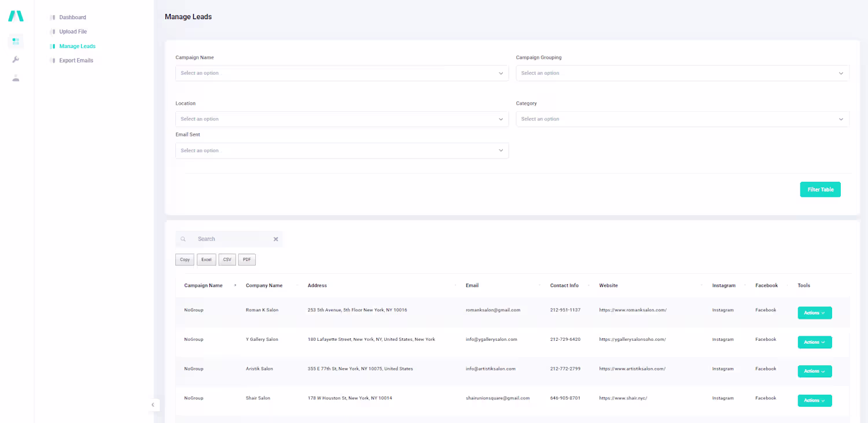This screenshot has width=868, height=423.
Task: Select the Shair Salon company name
Action: pos(258,399)
